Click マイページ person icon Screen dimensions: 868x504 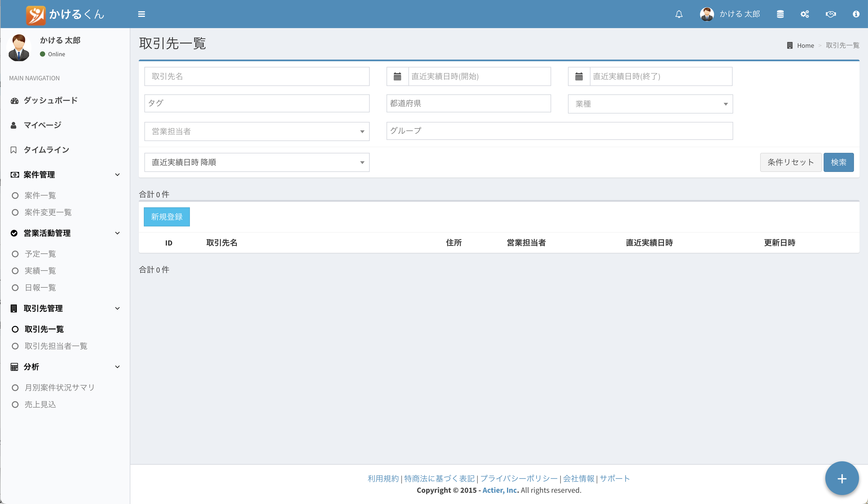pyautogui.click(x=14, y=125)
